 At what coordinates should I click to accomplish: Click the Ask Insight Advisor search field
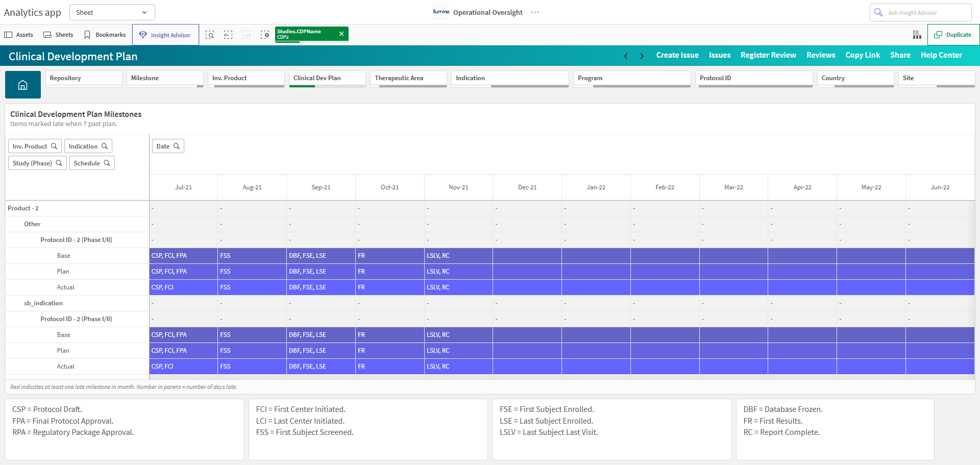pos(921,12)
